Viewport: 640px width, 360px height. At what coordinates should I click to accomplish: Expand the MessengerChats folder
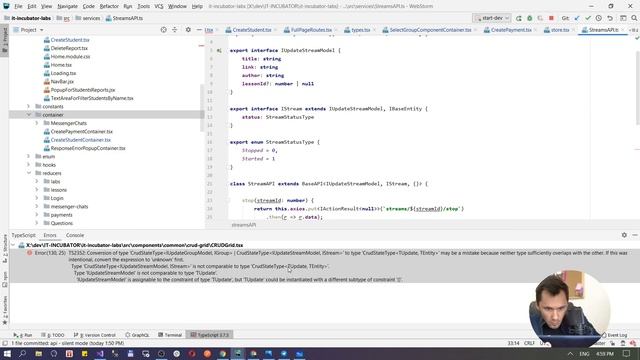click(x=37, y=123)
